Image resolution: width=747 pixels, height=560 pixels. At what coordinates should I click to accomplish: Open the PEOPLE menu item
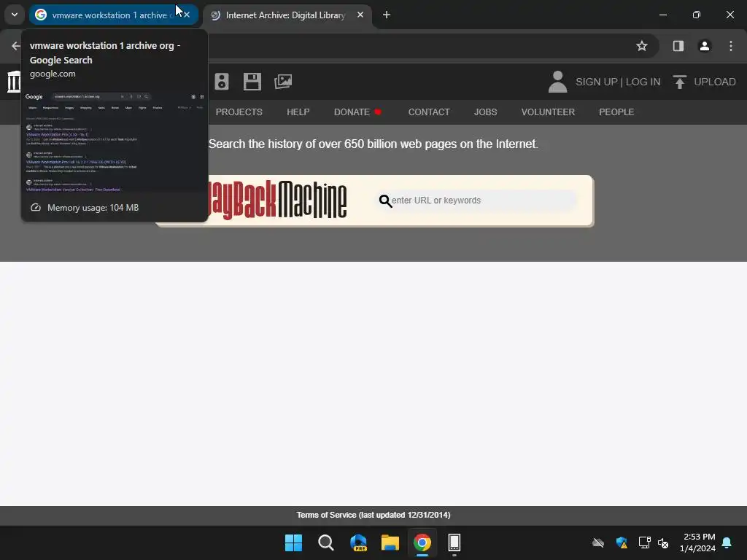(616, 112)
